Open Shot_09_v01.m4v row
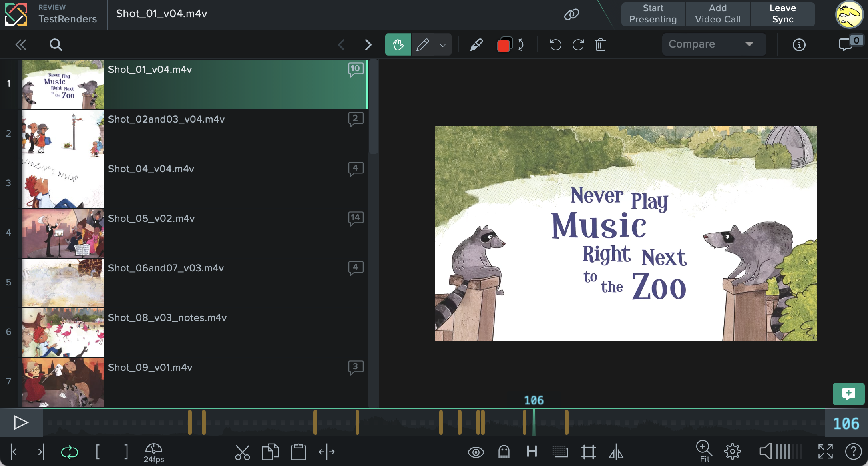 point(195,382)
